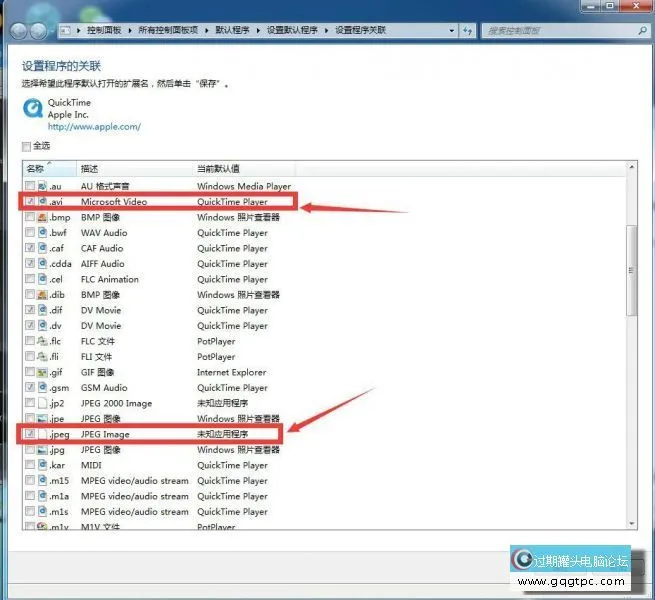This screenshot has width=655, height=600.
Task: Click the refresh icon beside address bar
Action: coord(467,31)
